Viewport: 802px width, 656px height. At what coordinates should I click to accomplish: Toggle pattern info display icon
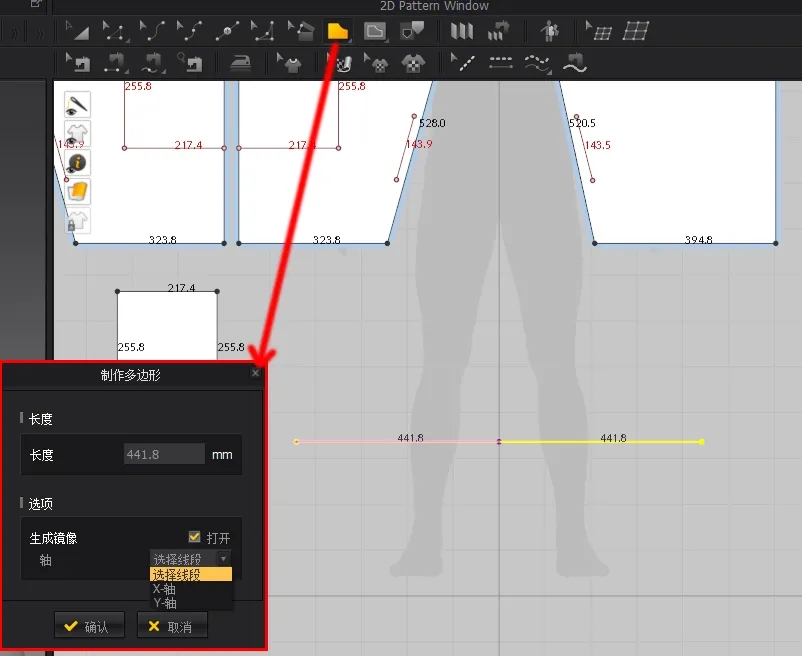[78, 163]
